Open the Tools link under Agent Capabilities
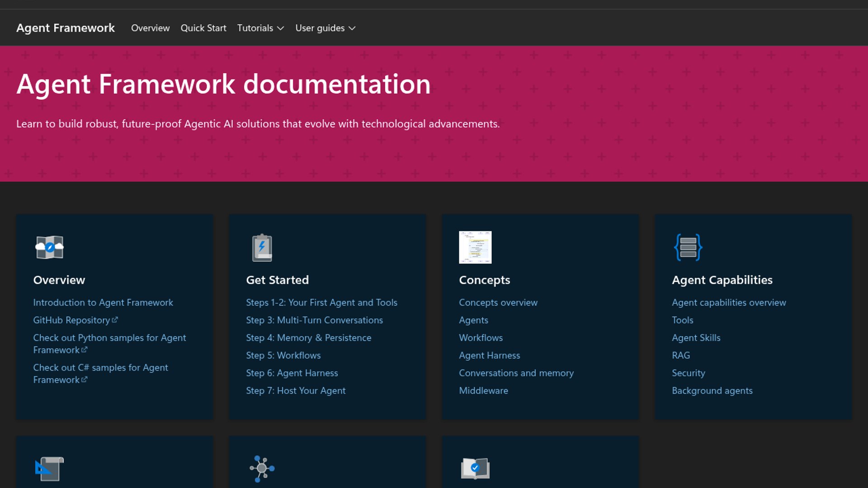Viewport: 868px width, 488px height. tap(682, 320)
